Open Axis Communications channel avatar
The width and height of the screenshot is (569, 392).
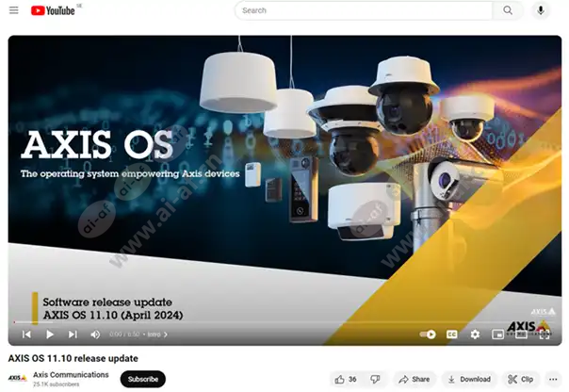click(17, 379)
